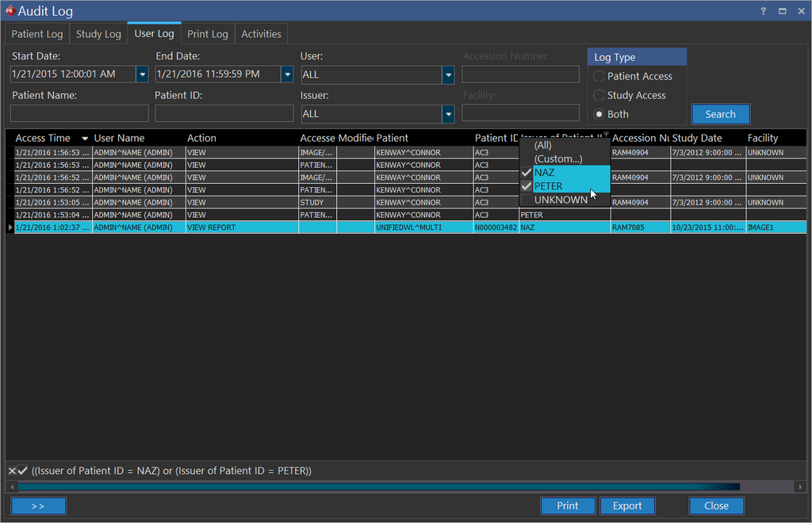Image resolution: width=812 pixels, height=523 pixels.
Task: Click the Export button
Action: pos(627,506)
